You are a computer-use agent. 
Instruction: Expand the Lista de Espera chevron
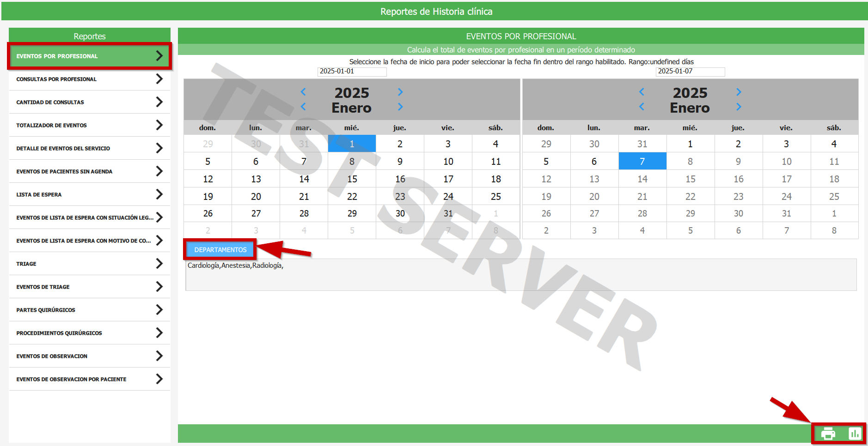click(159, 194)
